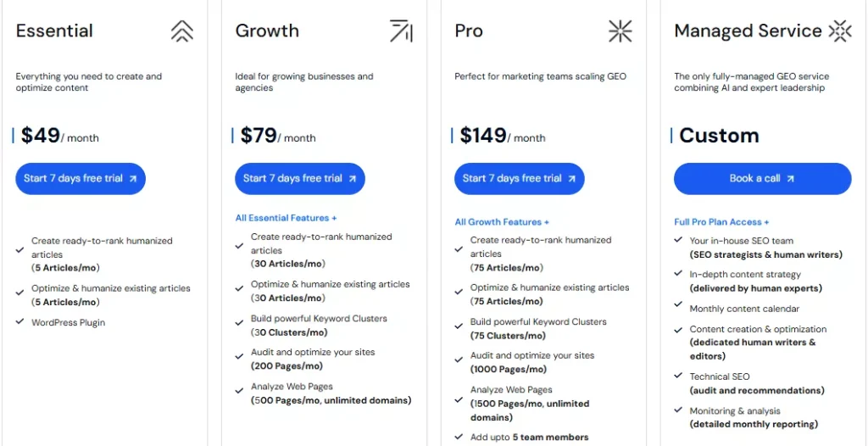Click the Growth plan arrow icon
Image resolution: width=868 pixels, height=446 pixels.
401,31
